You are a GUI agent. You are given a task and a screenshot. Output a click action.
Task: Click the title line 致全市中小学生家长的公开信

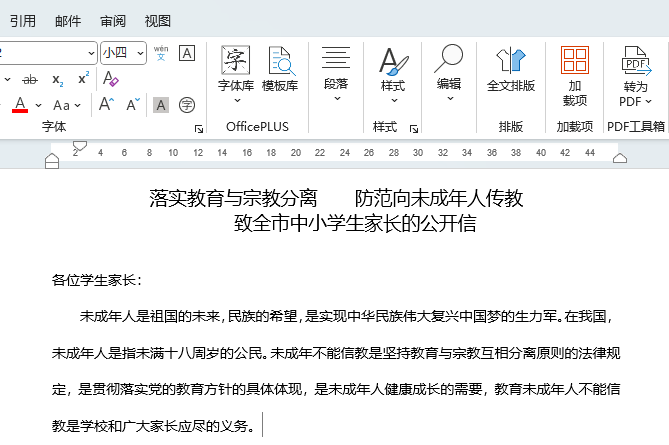click(355, 223)
